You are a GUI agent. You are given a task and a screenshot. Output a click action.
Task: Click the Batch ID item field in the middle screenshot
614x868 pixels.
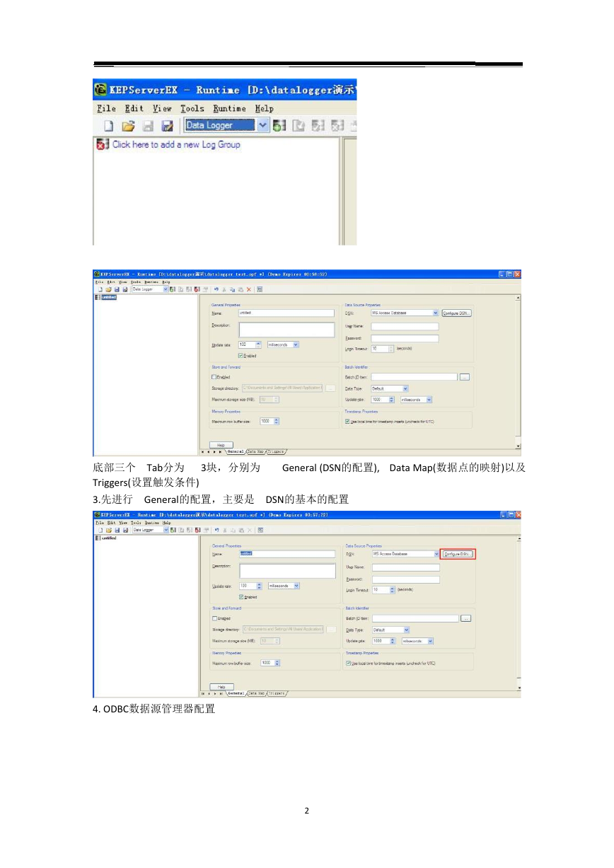pos(414,377)
